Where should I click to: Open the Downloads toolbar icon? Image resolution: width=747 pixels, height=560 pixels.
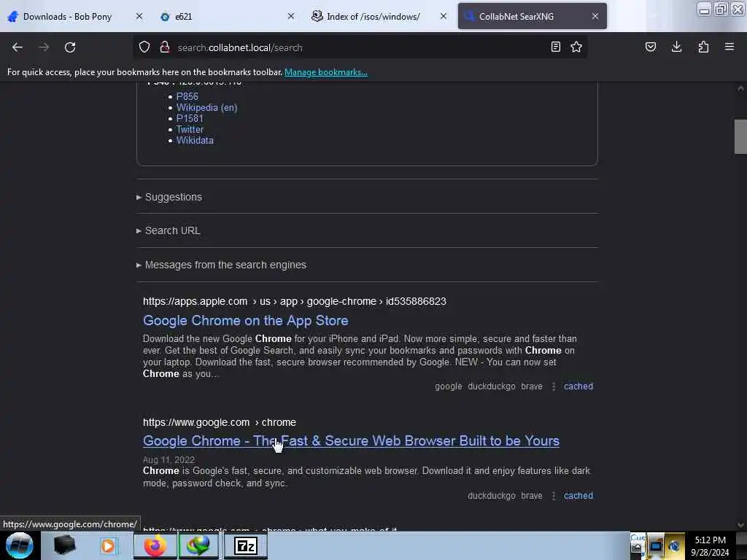(676, 47)
